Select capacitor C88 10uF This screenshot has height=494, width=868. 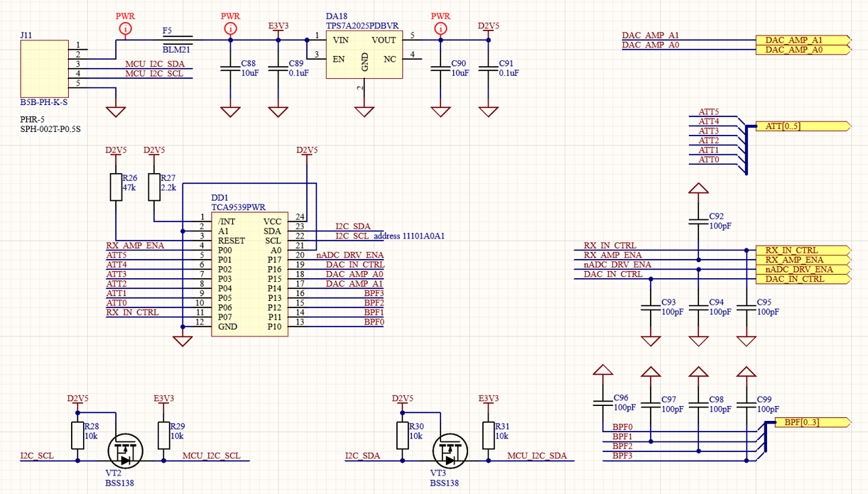tap(230, 68)
